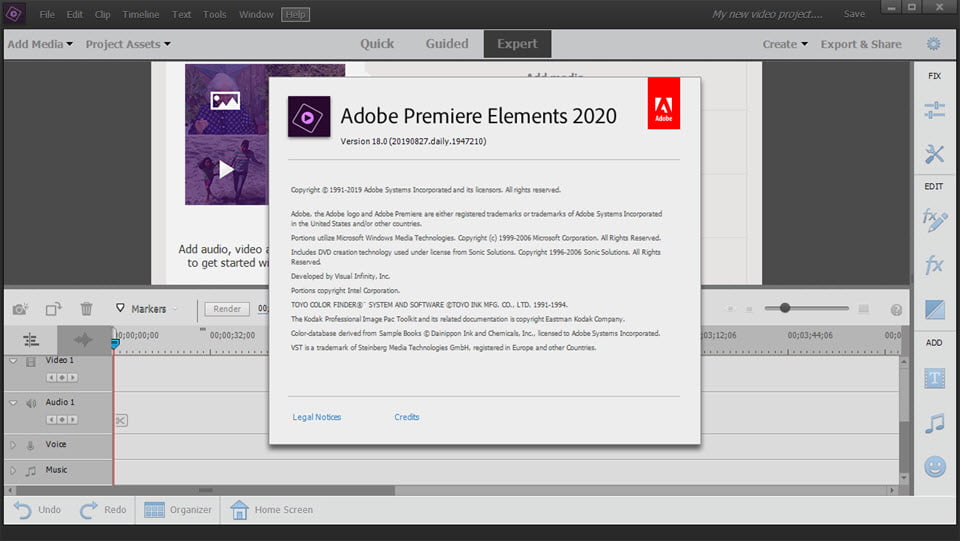Open the Tools menu
The height and width of the screenshot is (541, 960).
click(x=215, y=14)
